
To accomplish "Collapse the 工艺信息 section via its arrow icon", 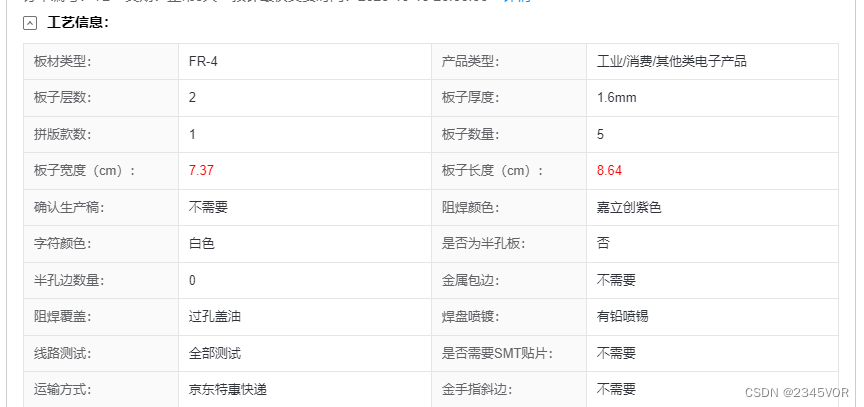I will coord(30,23).
